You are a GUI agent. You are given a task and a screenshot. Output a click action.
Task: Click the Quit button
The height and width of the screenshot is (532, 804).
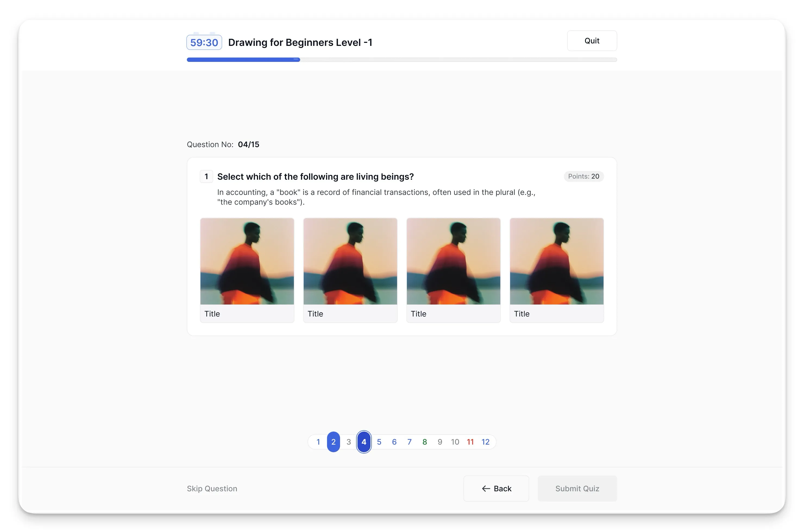[592, 41]
